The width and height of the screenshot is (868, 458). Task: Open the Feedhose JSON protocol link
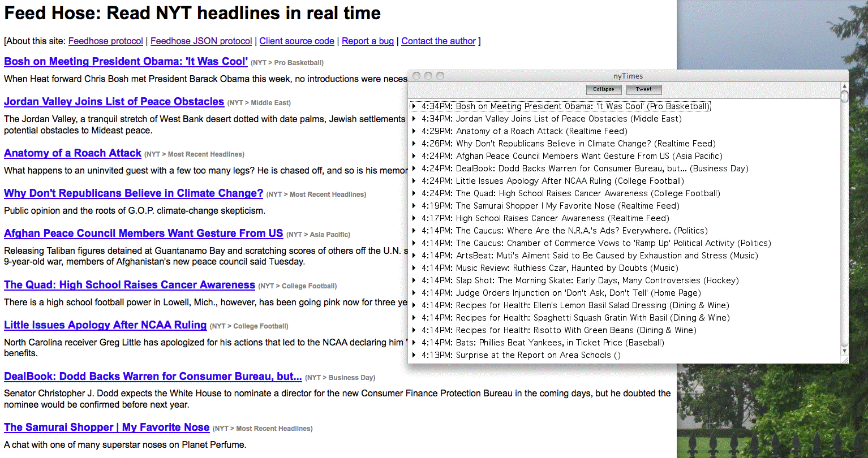(x=201, y=41)
